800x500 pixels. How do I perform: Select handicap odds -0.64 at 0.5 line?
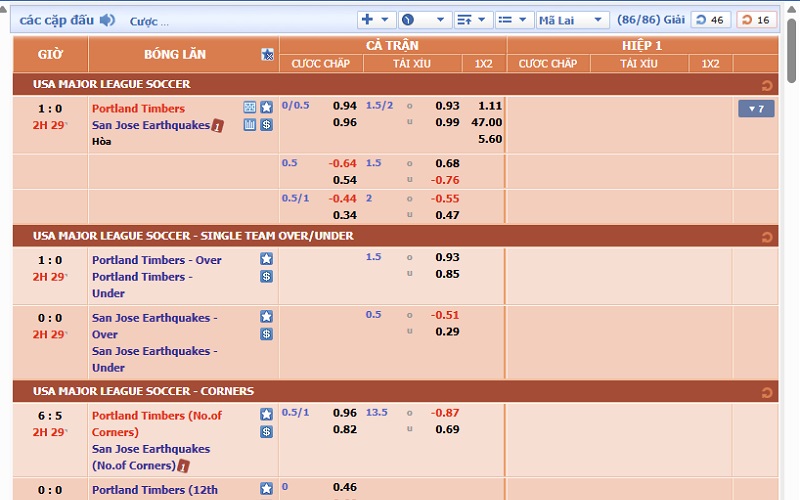pos(342,163)
